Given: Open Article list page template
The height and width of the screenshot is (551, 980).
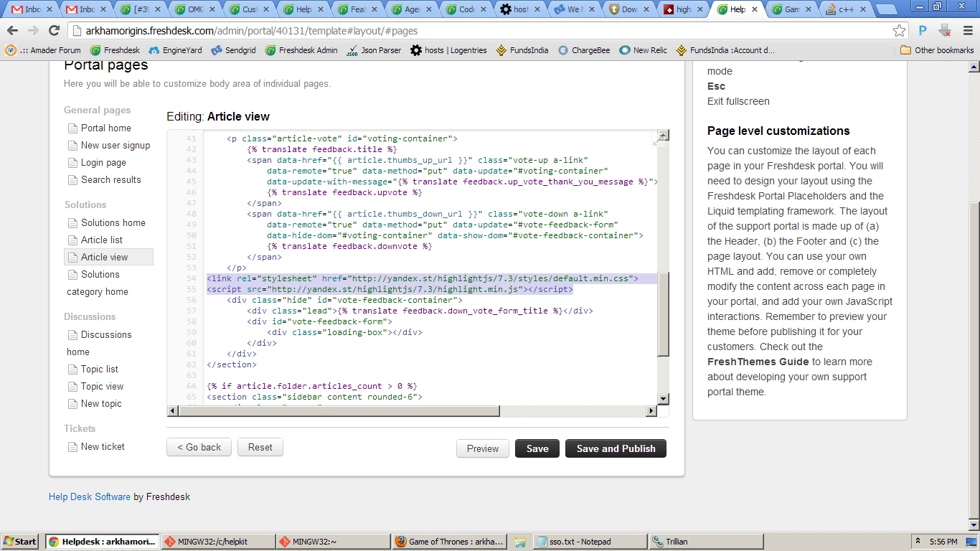Looking at the screenshot, I should [x=102, y=240].
